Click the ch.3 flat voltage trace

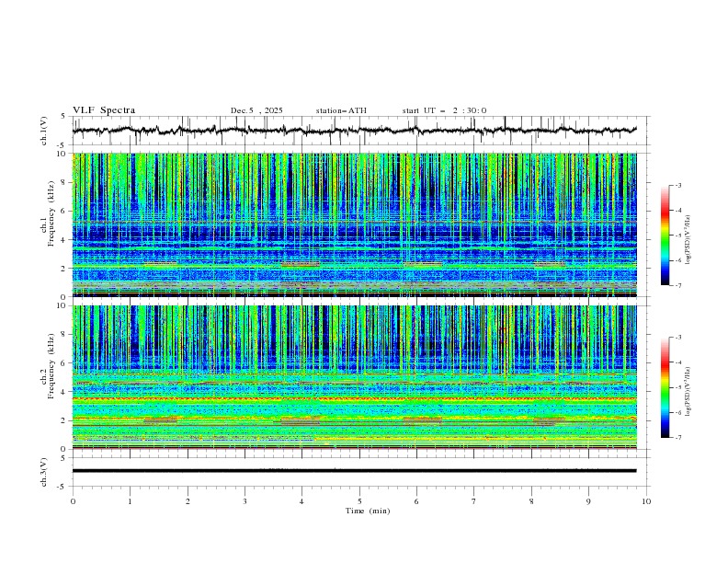(x=354, y=471)
